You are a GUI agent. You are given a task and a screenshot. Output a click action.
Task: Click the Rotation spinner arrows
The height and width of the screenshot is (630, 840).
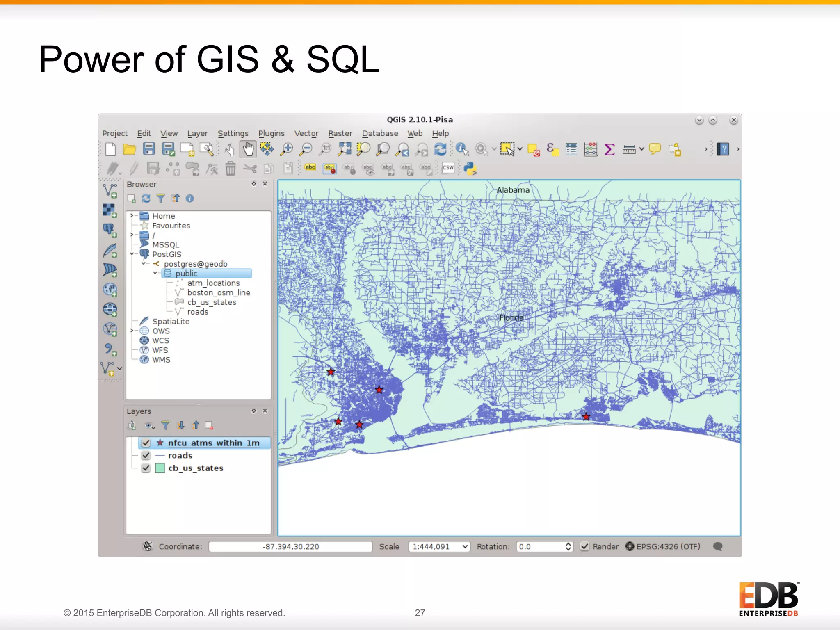coord(568,546)
